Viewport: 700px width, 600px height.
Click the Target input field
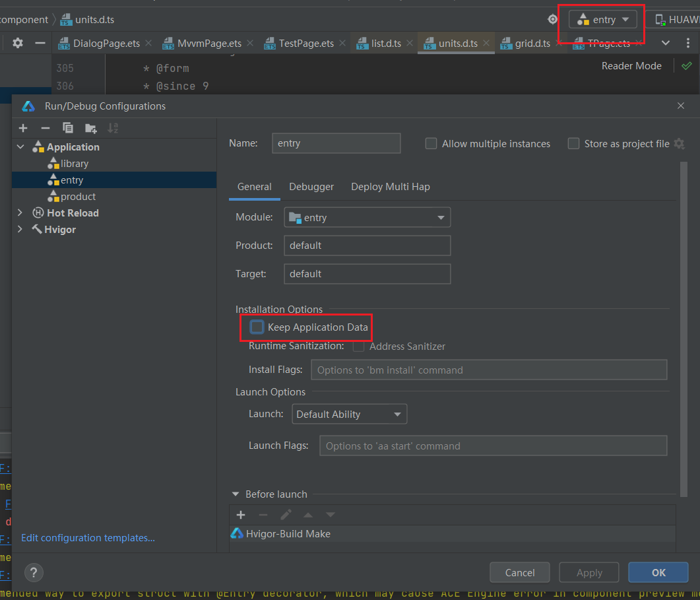(367, 274)
